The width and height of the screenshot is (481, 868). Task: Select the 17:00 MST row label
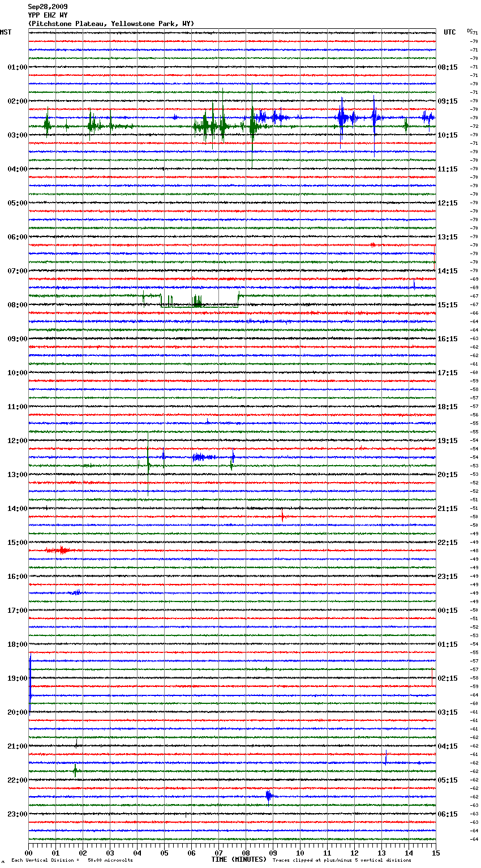[x=17, y=611]
